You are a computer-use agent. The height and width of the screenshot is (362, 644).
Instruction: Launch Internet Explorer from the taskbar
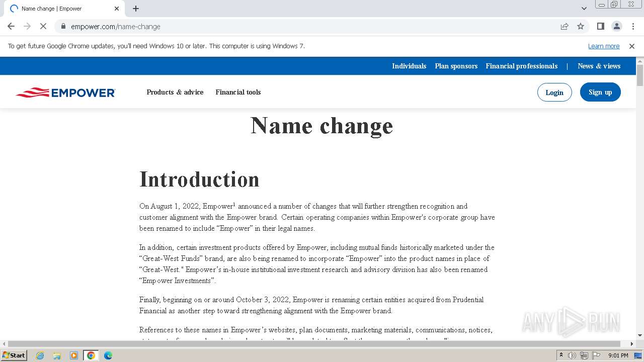click(40, 355)
